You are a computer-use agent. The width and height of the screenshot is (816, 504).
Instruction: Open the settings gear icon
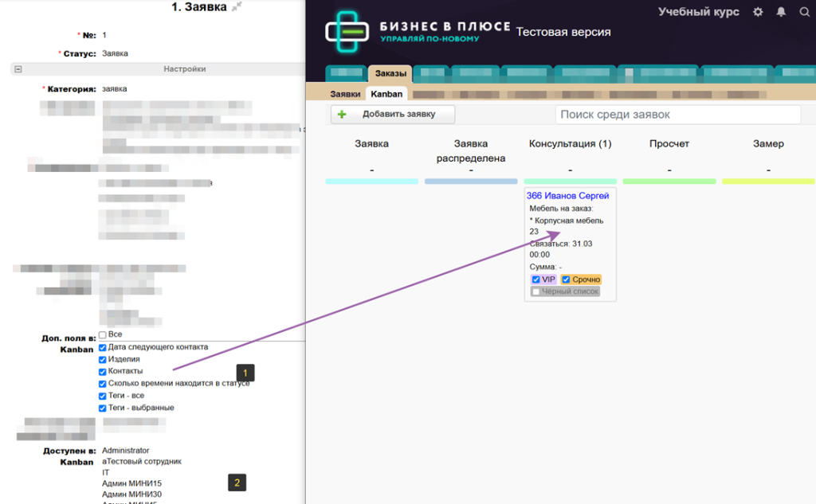coord(758,12)
